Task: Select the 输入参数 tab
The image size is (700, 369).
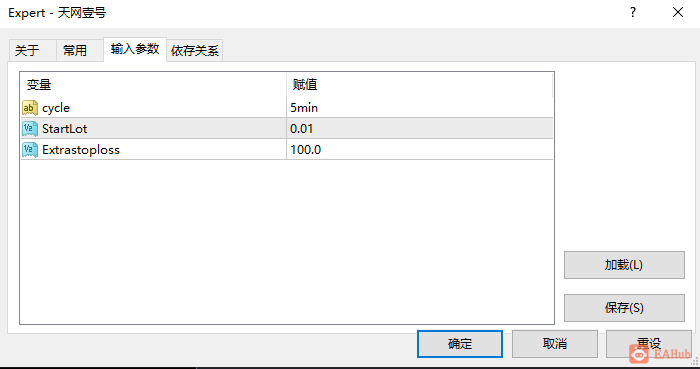Action: tap(135, 49)
